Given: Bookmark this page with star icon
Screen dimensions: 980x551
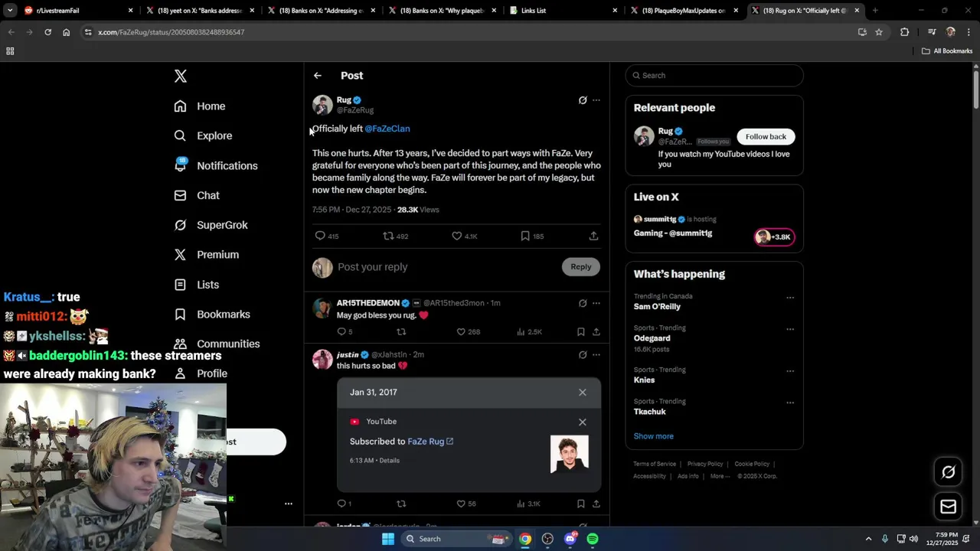Looking at the screenshot, I should coord(879,32).
